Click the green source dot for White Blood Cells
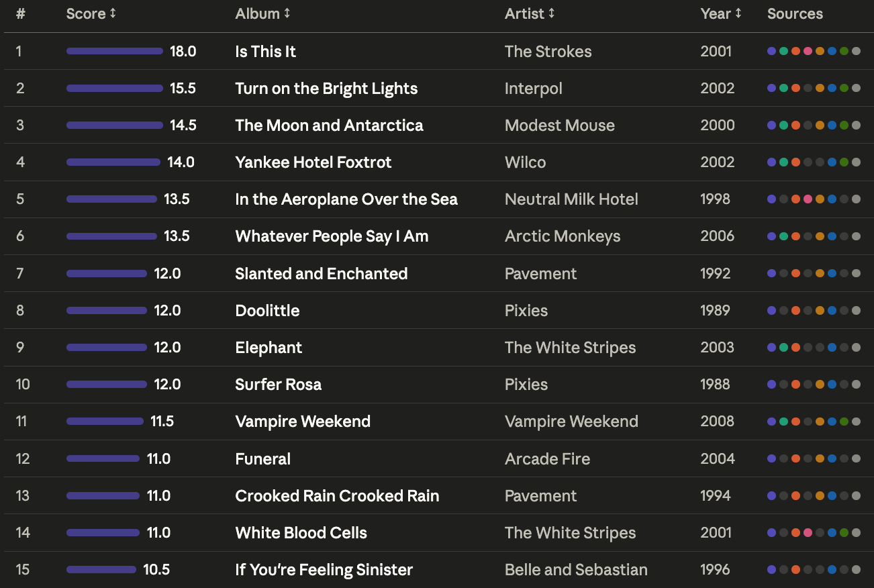 (844, 532)
